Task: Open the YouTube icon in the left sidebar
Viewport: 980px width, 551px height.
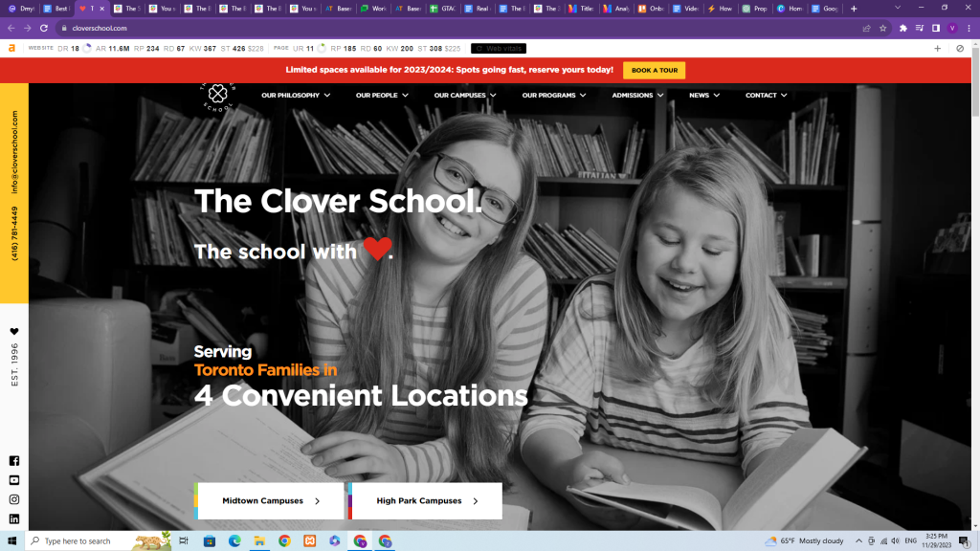Action: pyautogui.click(x=14, y=480)
